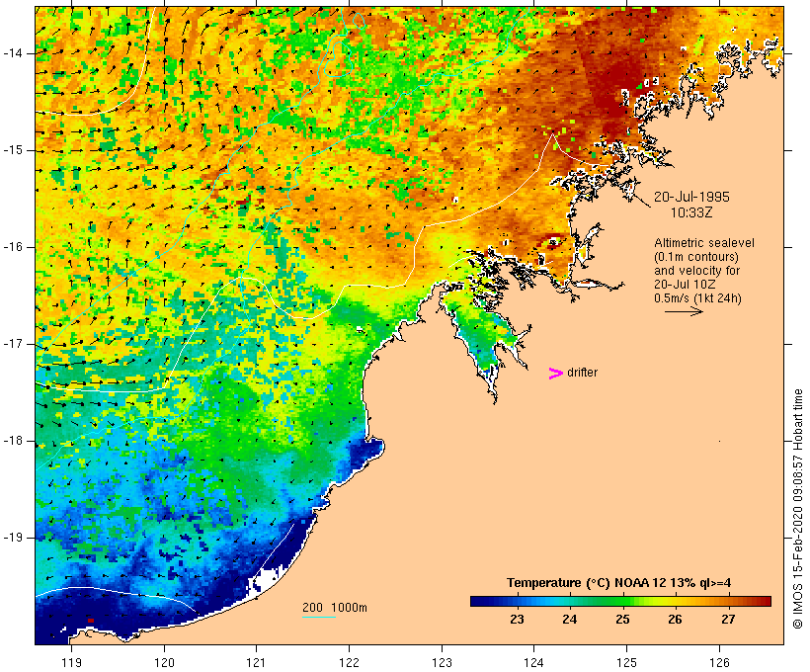Click latitude axis label -19
The width and height of the screenshot is (810, 672).
pos(12,538)
